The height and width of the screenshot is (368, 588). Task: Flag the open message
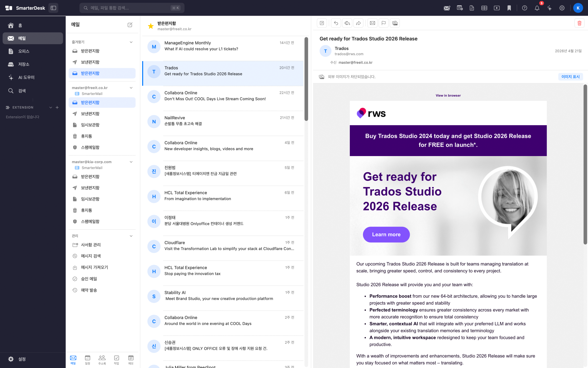384,23
